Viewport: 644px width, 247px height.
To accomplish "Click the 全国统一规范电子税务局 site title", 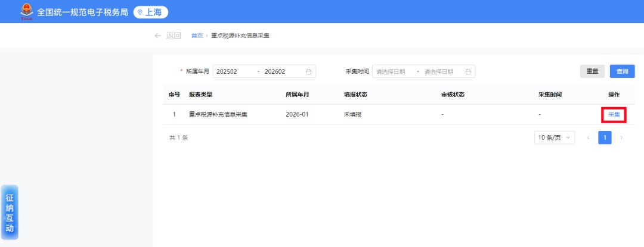I will point(82,12).
